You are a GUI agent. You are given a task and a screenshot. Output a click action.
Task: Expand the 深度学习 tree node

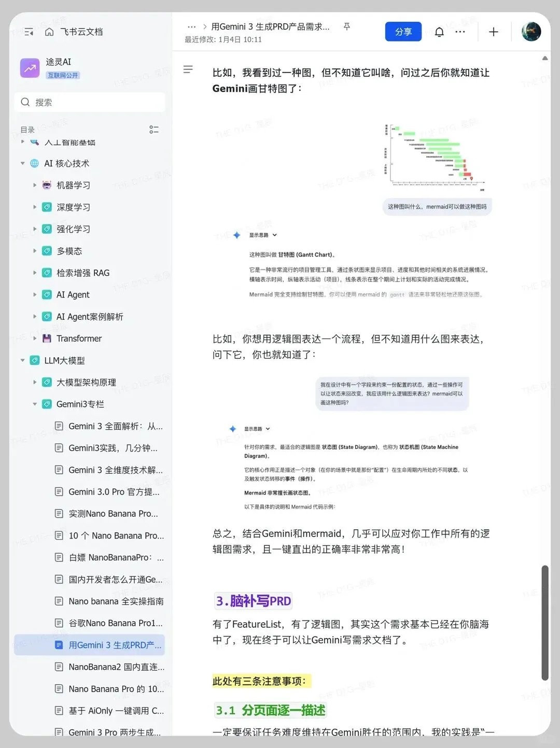click(35, 207)
